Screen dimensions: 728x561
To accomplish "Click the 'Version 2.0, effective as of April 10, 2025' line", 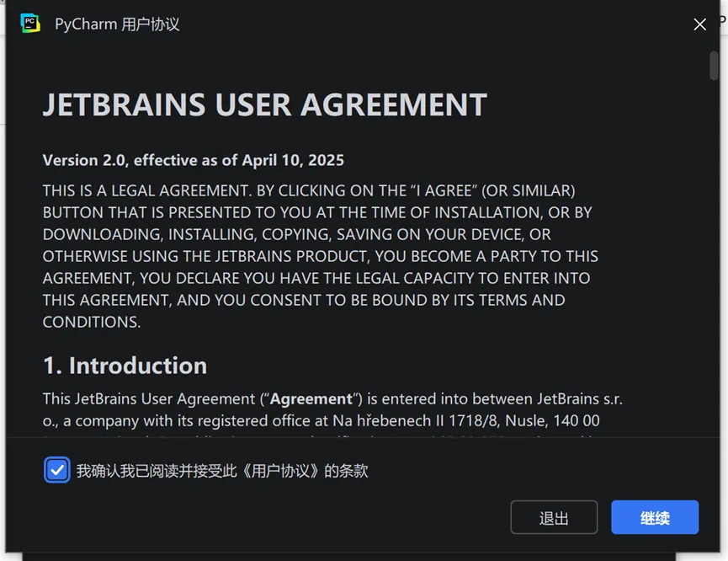I will pyautogui.click(x=193, y=160).
